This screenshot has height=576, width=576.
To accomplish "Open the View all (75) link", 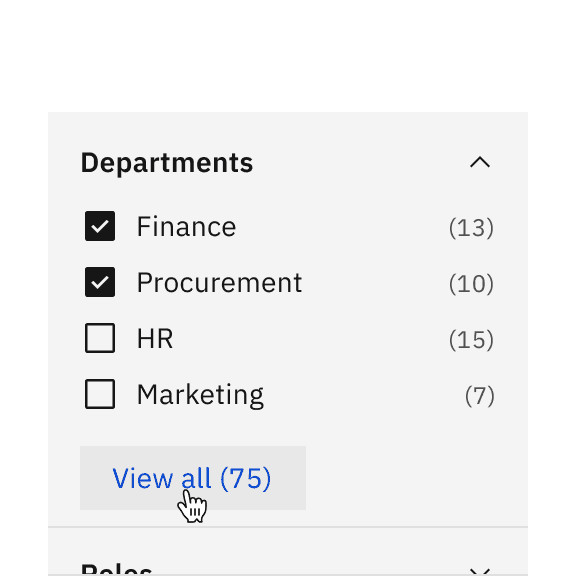I will tap(193, 478).
